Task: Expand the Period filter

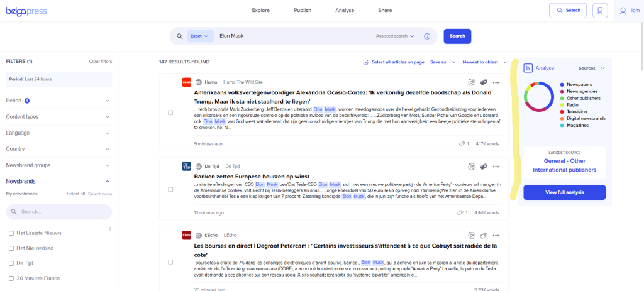Action: (x=58, y=101)
